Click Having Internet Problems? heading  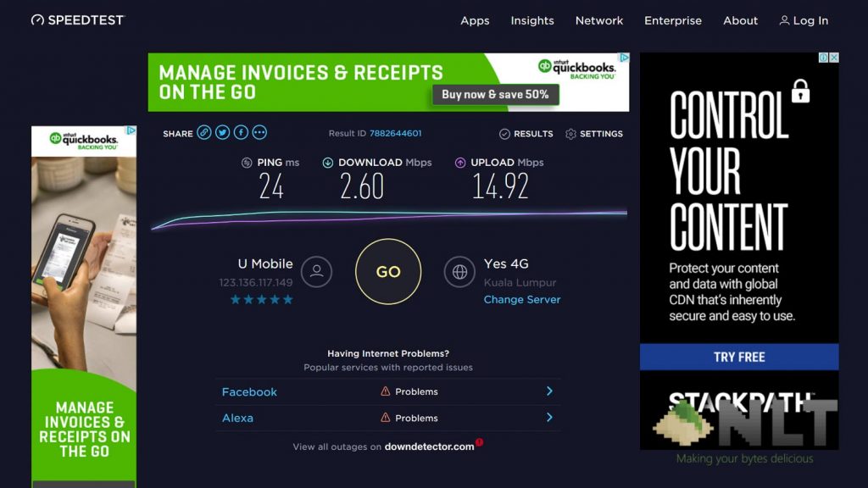click(388, 353)
